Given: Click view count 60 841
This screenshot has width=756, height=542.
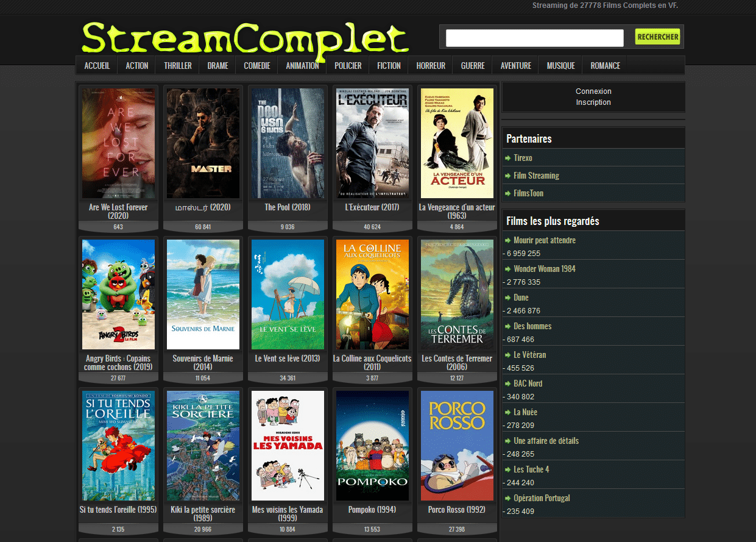Looking at the screenshot, I should tap(203, 227).
